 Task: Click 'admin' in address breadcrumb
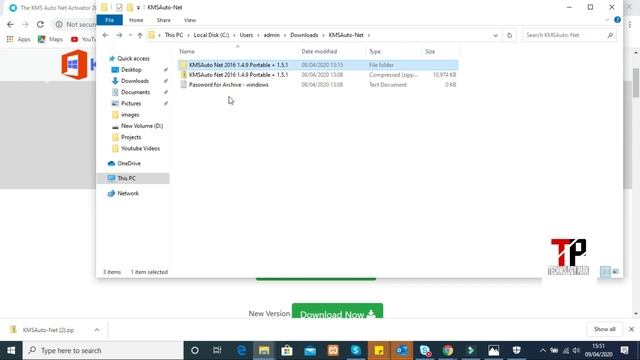point(271,35)
